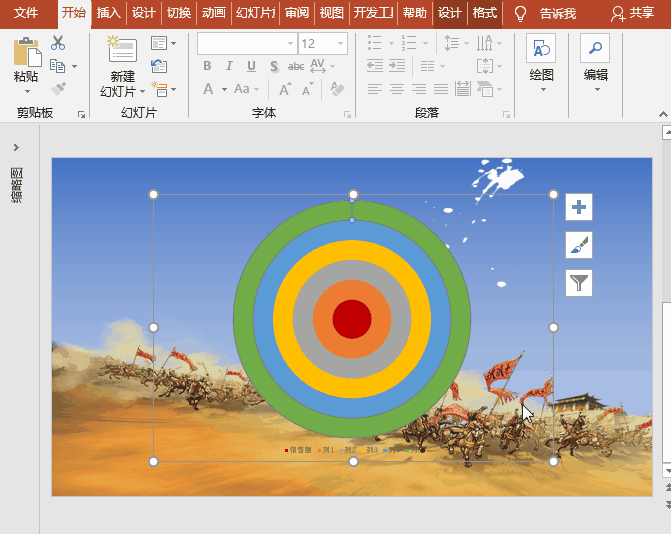Click the Share (共享) button
Viewport: 671px width, 534px height.
[x=633, y=13]
